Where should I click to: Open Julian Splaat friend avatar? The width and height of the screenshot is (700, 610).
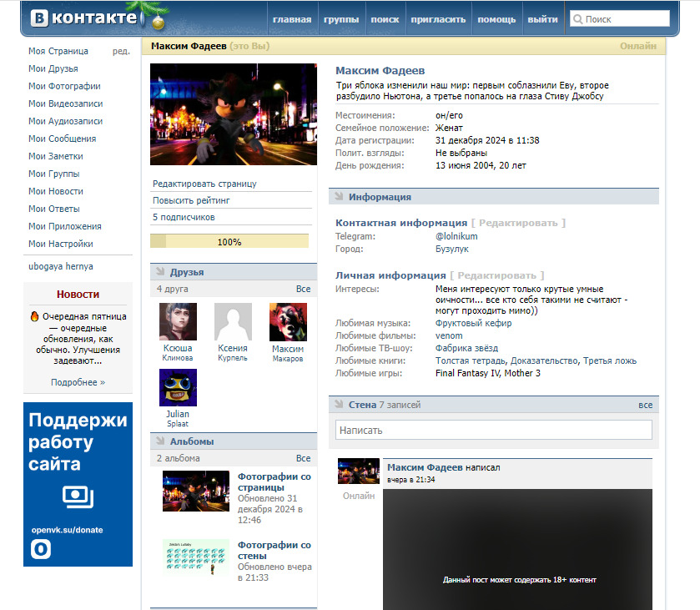tap(178, 388)
